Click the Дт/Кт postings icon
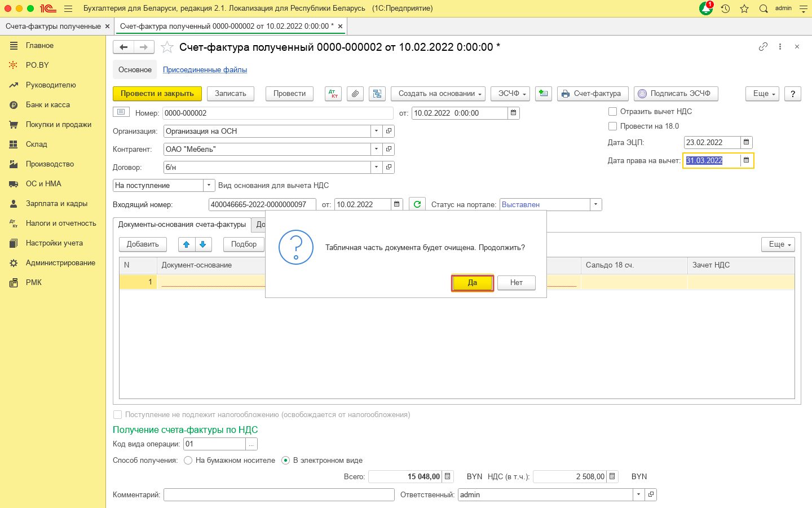 (x=333, y=94)
